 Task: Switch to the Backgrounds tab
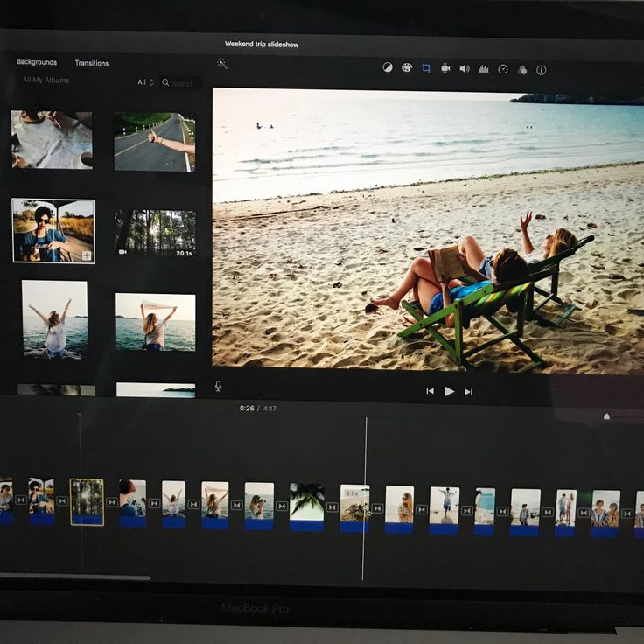(37, 62)
